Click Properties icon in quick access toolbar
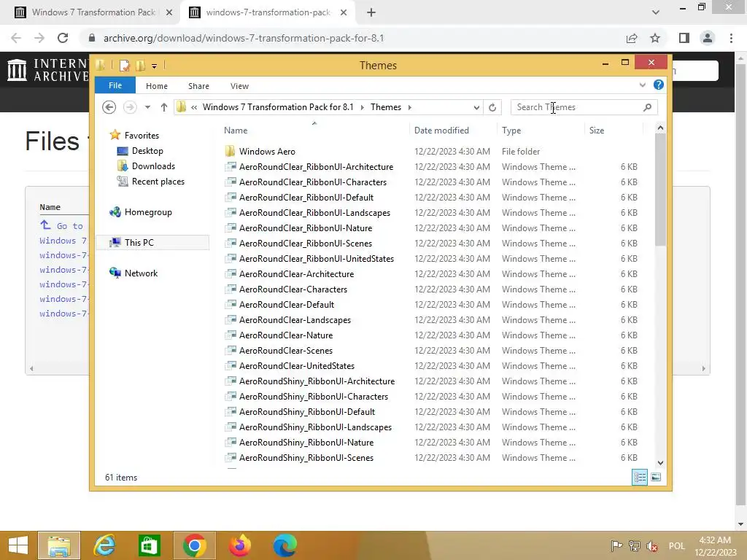Image resolution: width=747 pixels, height=560 pixels. click(125, 65)
